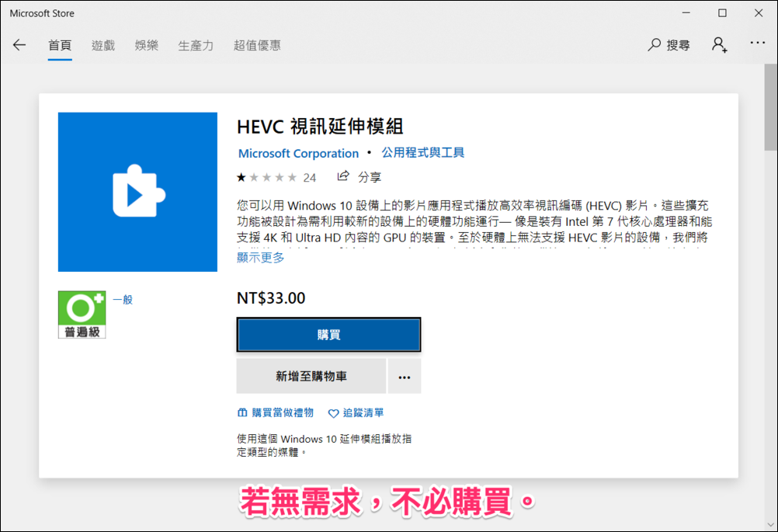Close the Microsoft Store window
778x532 pixels.
[x=758, y=13]
